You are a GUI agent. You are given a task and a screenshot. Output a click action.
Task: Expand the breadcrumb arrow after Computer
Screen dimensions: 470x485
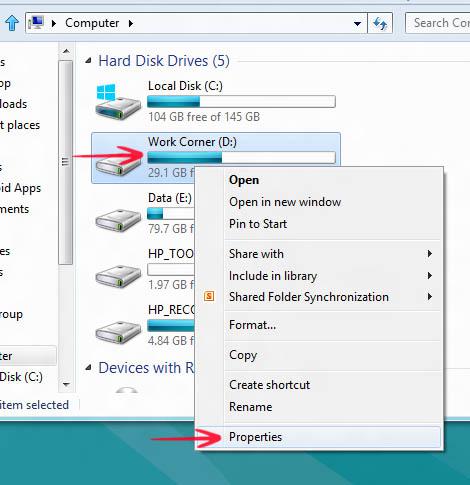coord(131,23)
